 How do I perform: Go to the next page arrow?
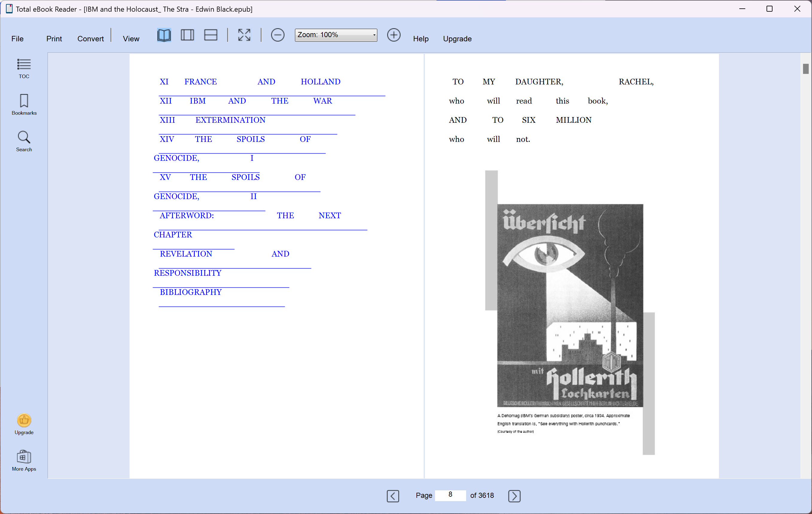coord(514,496)
